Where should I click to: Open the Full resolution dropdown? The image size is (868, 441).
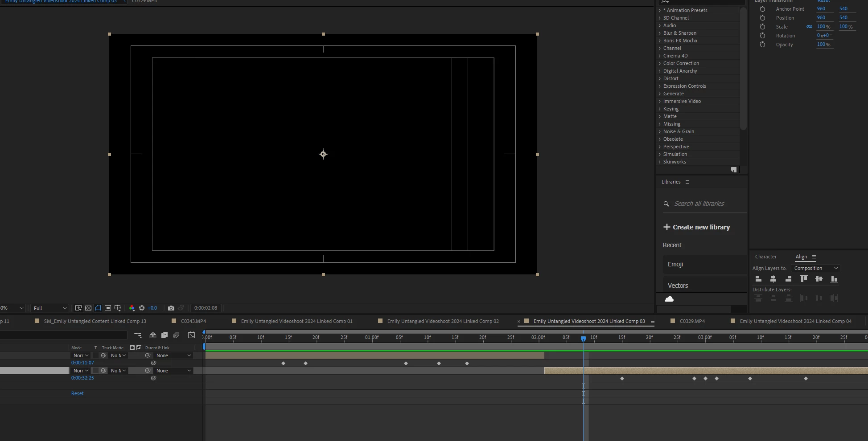50,308
